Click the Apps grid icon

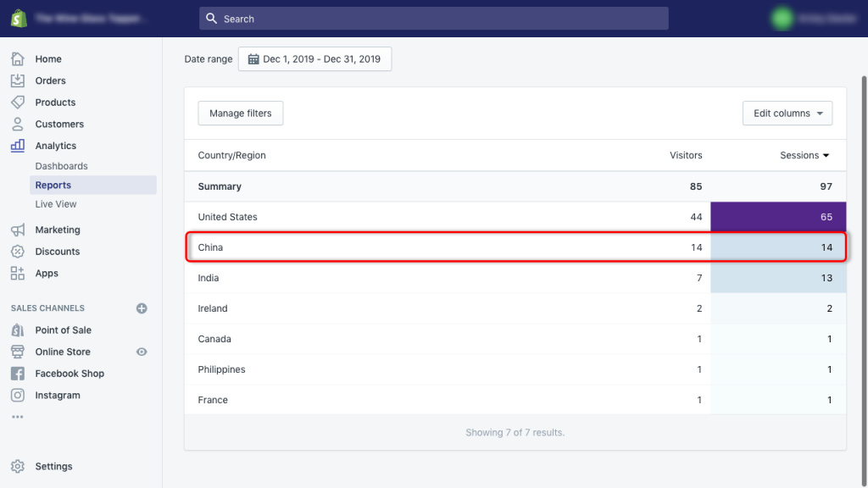point(18,273)
